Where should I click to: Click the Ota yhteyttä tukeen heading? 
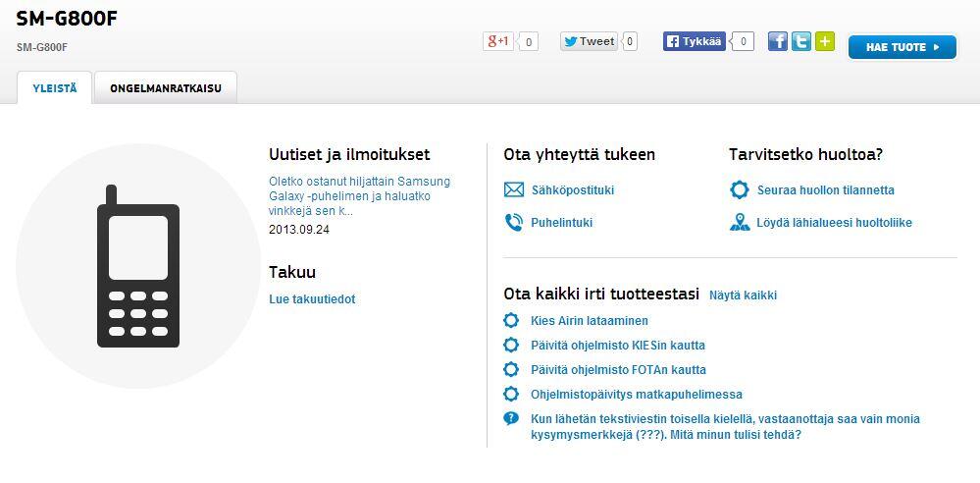pyautogui.click(x=580, y=154)
